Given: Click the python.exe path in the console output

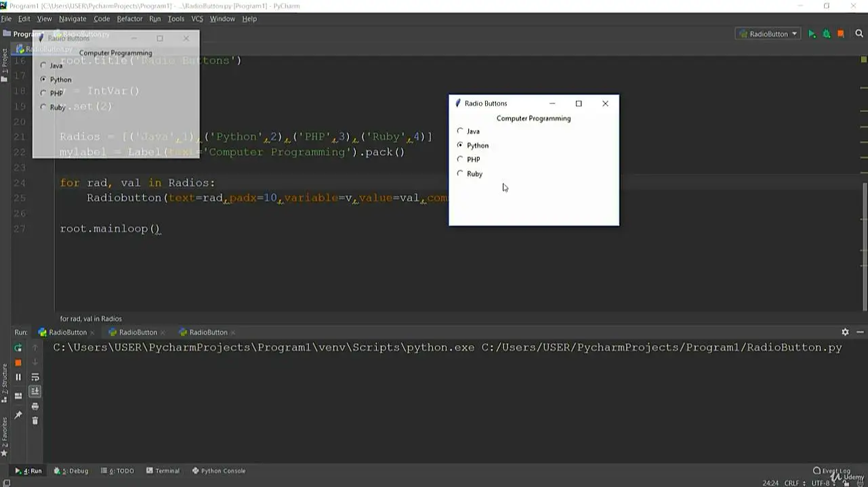Looking at the screenshot, I should point(264,347).
